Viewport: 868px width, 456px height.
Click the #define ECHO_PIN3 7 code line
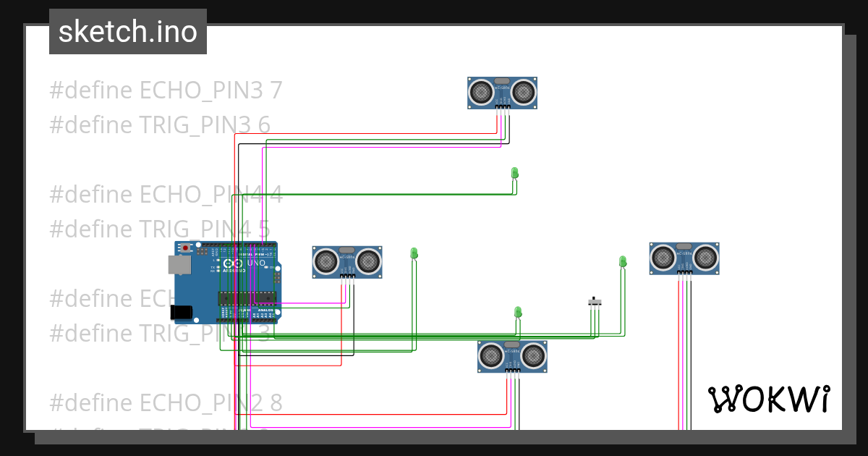[x=166, y=89]
